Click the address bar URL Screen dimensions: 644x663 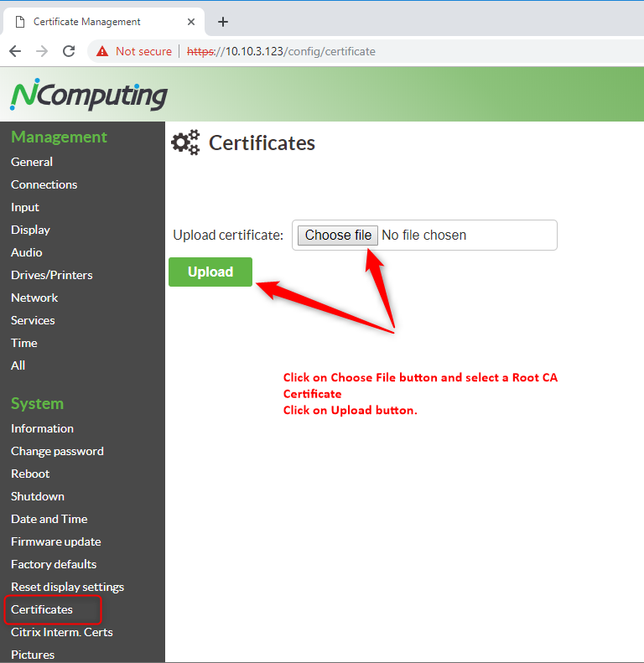281,51
